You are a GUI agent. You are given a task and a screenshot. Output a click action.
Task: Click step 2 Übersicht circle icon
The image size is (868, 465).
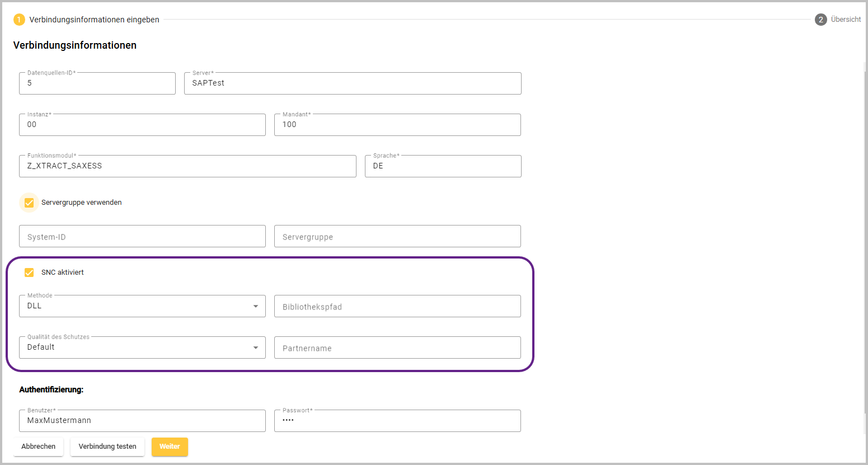[820, 20]
